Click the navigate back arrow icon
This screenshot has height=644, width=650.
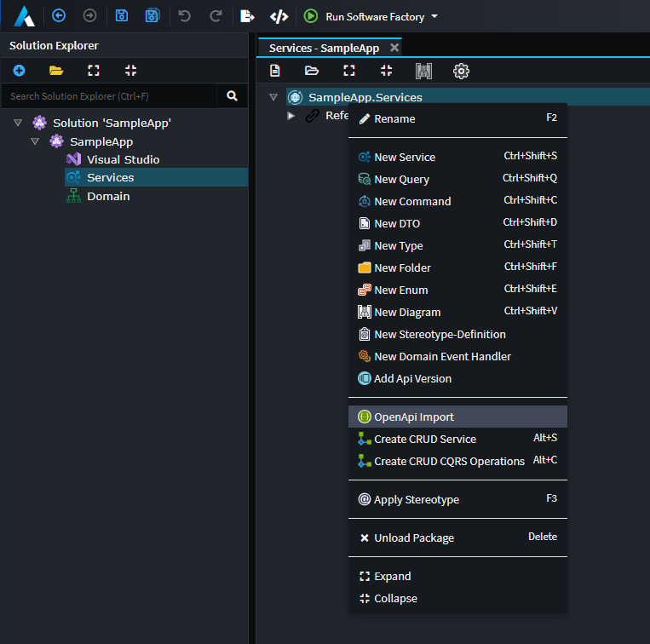(x=59, y=15)
